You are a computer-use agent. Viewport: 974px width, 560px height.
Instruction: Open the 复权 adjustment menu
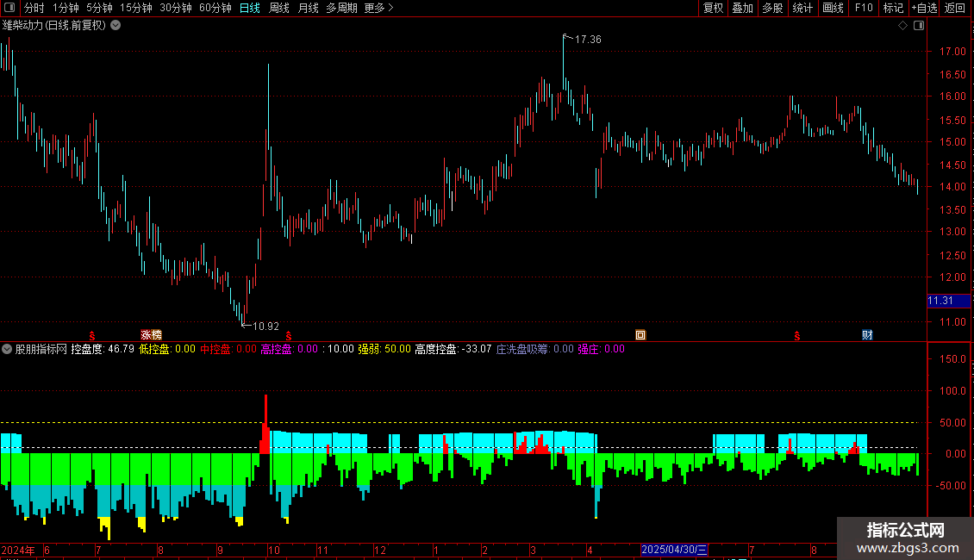pyautogui.click(x=713, y=8)
